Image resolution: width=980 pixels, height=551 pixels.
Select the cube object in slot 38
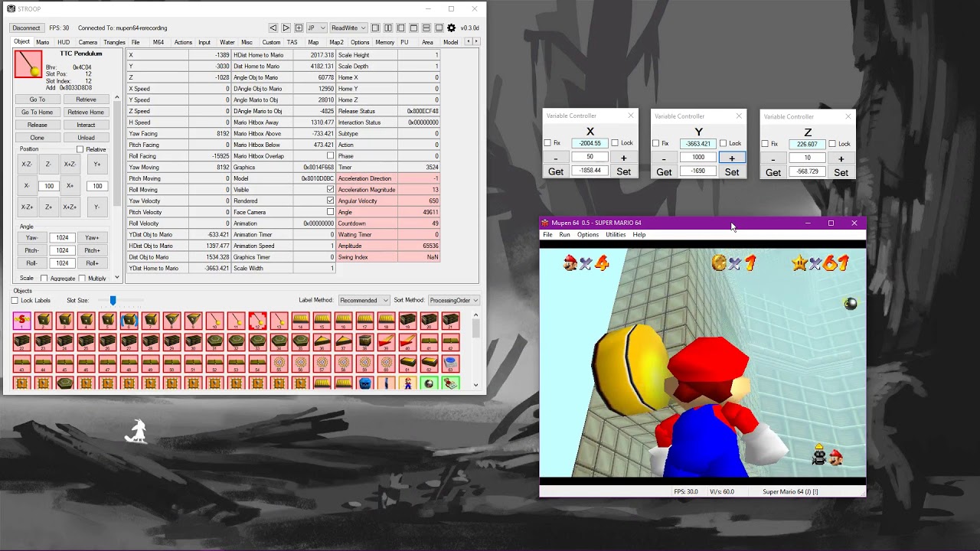click(364, 341)
